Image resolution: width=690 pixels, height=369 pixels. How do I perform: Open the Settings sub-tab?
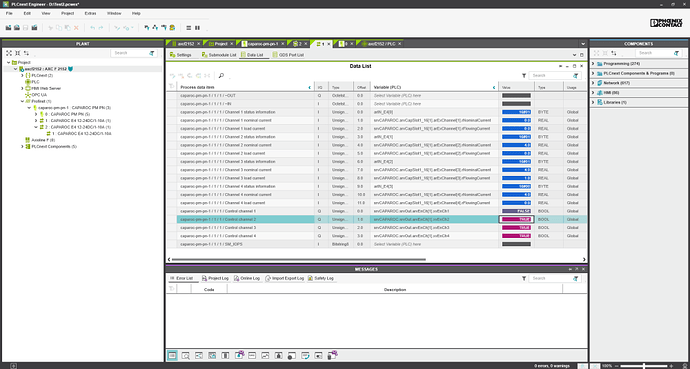coord(180,55)
